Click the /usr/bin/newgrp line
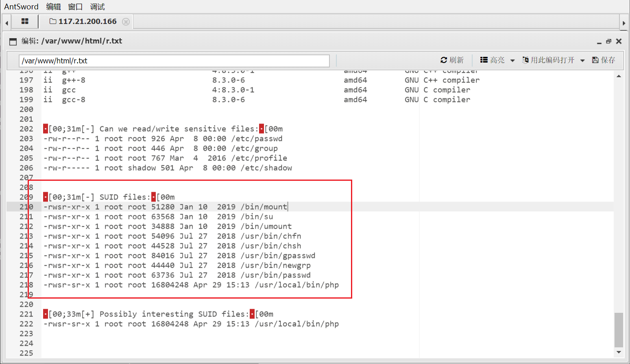This screenshot has width=630, height=364. (177, 265)
